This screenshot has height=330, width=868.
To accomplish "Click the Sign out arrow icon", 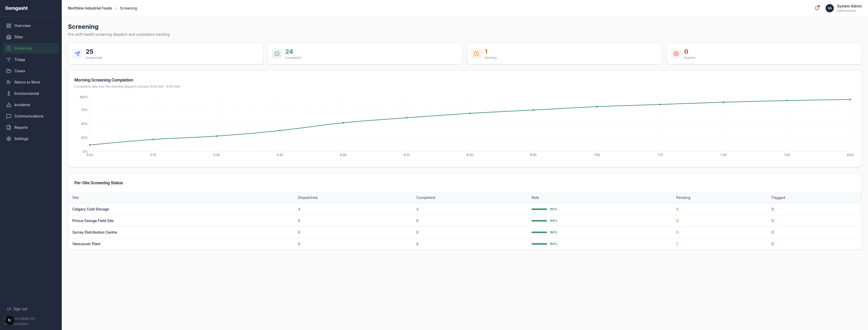I will (9, 309).
